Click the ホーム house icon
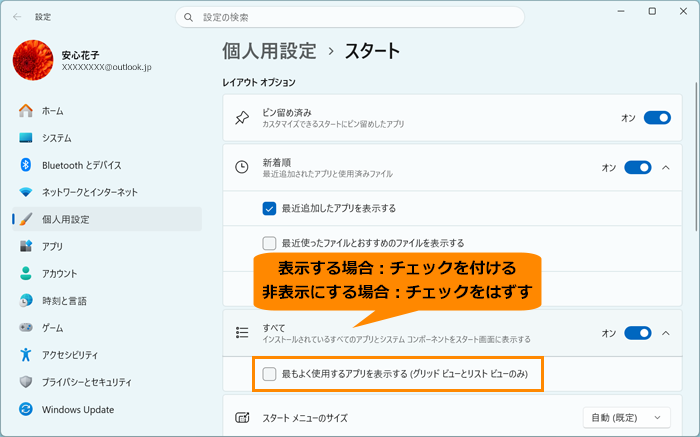Viewport: 700px width, 437px height. coord(26,111)
